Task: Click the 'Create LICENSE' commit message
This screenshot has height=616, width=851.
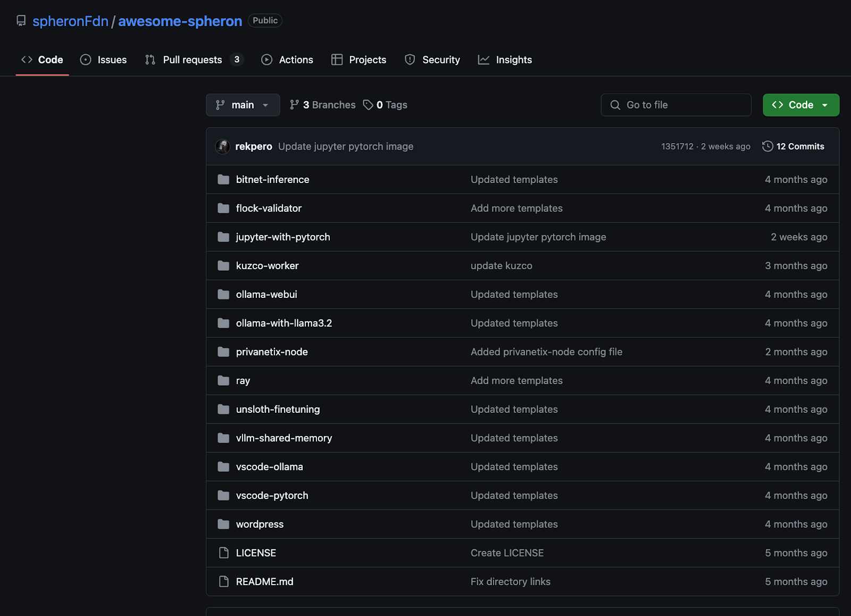Action: pyautogui.click(x=507, y=553)
